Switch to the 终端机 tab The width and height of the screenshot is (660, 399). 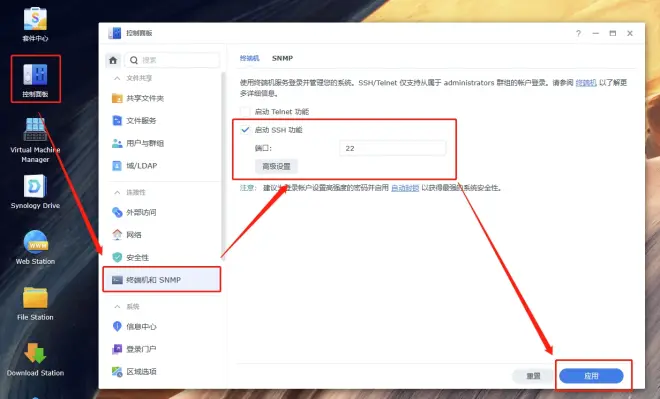tap(250, 58)
